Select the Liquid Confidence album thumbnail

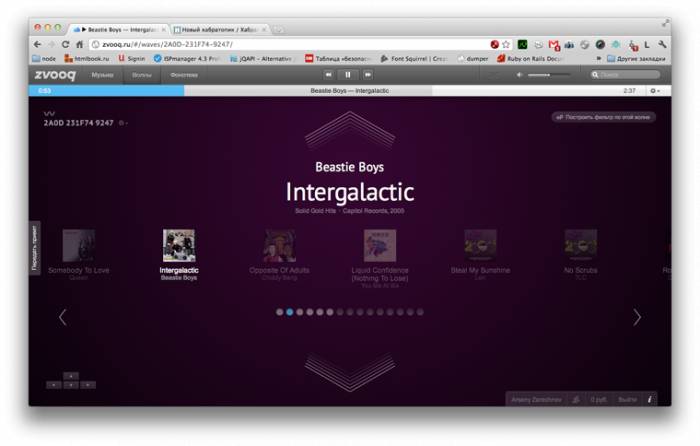click(x=380, y=246)
